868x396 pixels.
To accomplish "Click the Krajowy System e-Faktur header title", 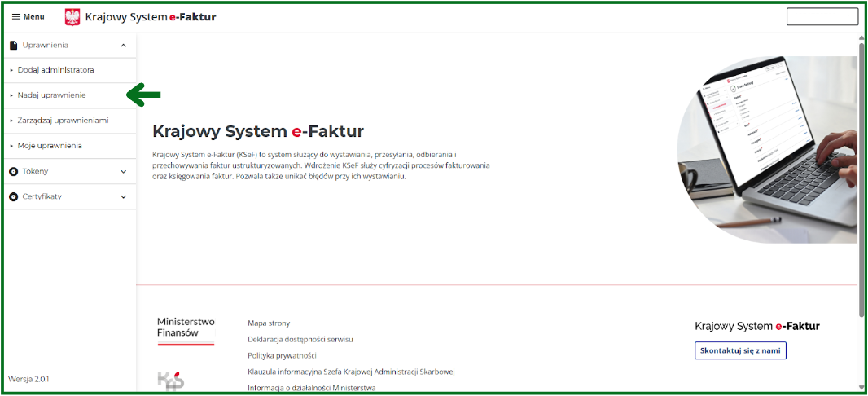I will (x=151, y=17).
